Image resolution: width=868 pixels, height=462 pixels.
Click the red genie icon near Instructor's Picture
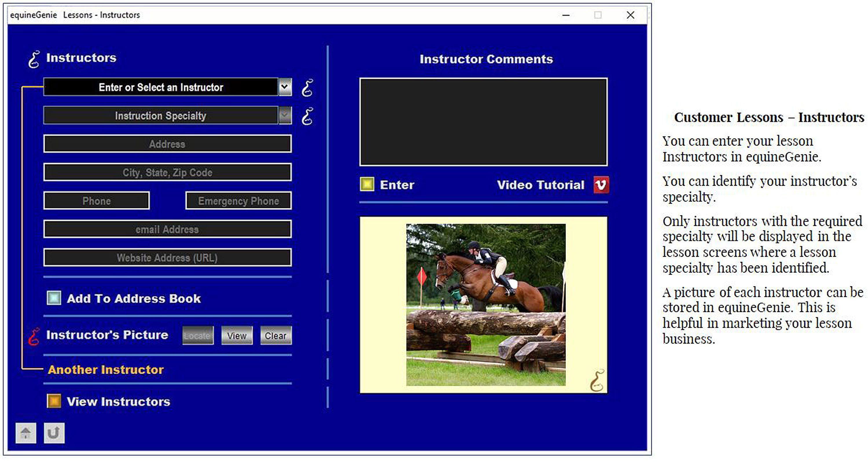33,335
